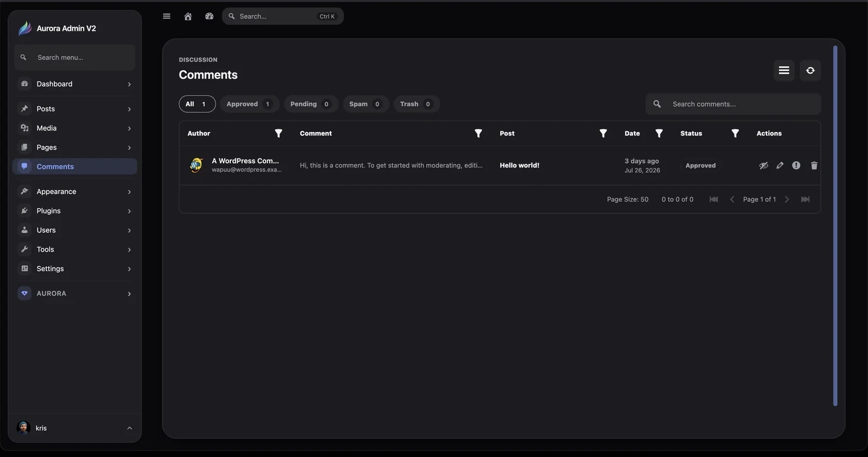Image resolution: width=868 pixels, height=457 pixels.
Task: Expand the AURORA section chevron
Action: (129, 294)
